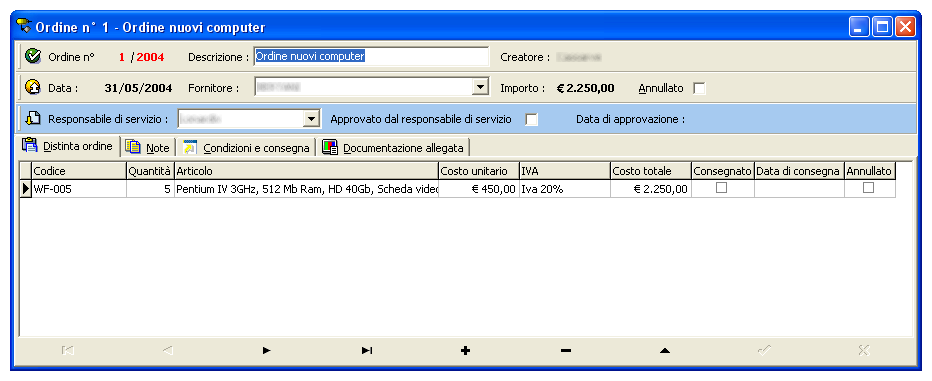The height and width of the screenshot is (381, 932).
Task: Maximize the Ordine n° 1 window
Action: (x=882, y=27)
